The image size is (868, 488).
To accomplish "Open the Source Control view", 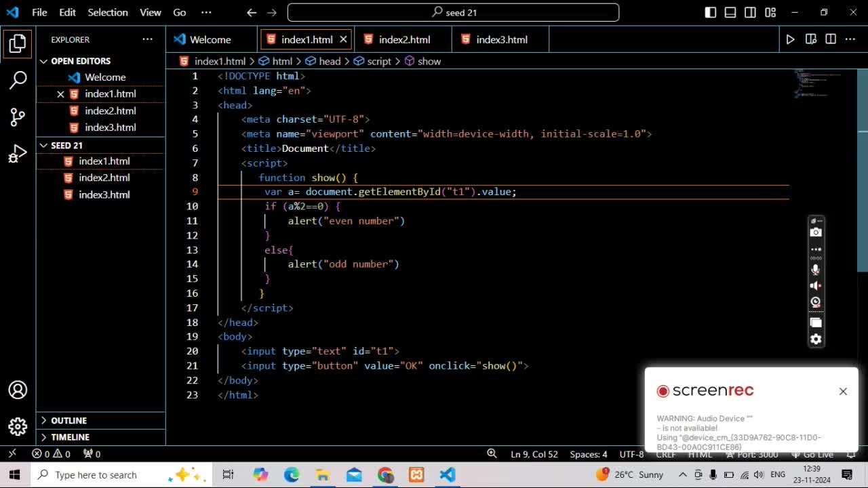I will pos(18,117).
